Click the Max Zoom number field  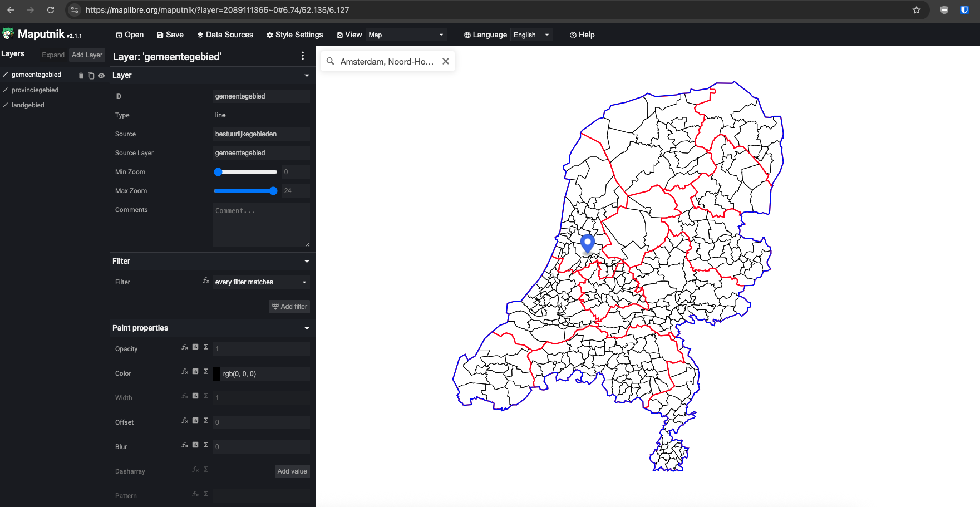click(x=296, y=191)
